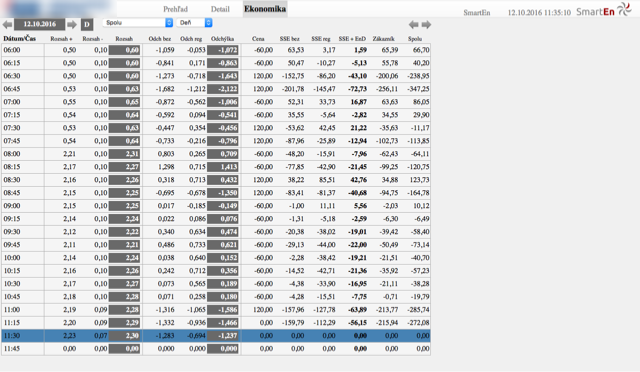Click the Rozsah - column header
Viewport: 640px width, 372px height.
(93, 39)
